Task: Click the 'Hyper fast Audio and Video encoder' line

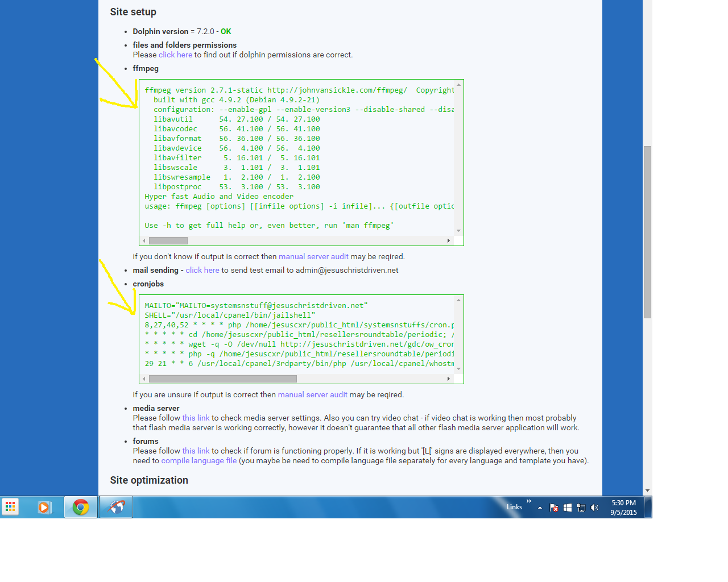Action: (x=219, y=196)
